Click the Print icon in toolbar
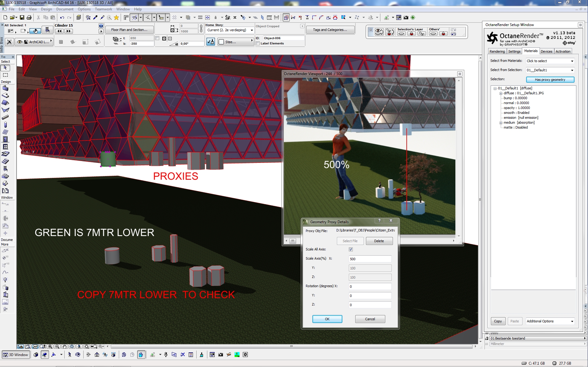The image size is (588, 368). coord(29,17)
